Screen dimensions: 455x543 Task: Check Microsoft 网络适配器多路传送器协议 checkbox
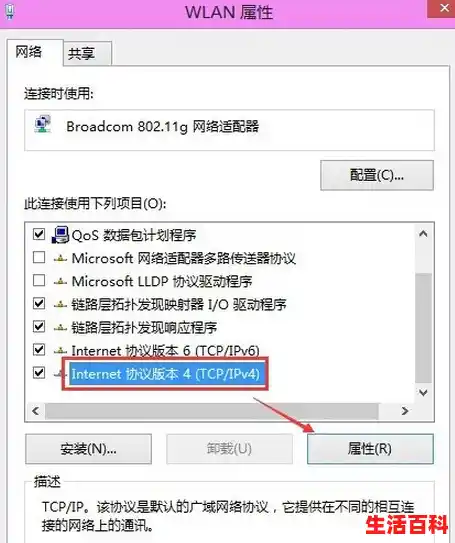[x=39, y=257]
